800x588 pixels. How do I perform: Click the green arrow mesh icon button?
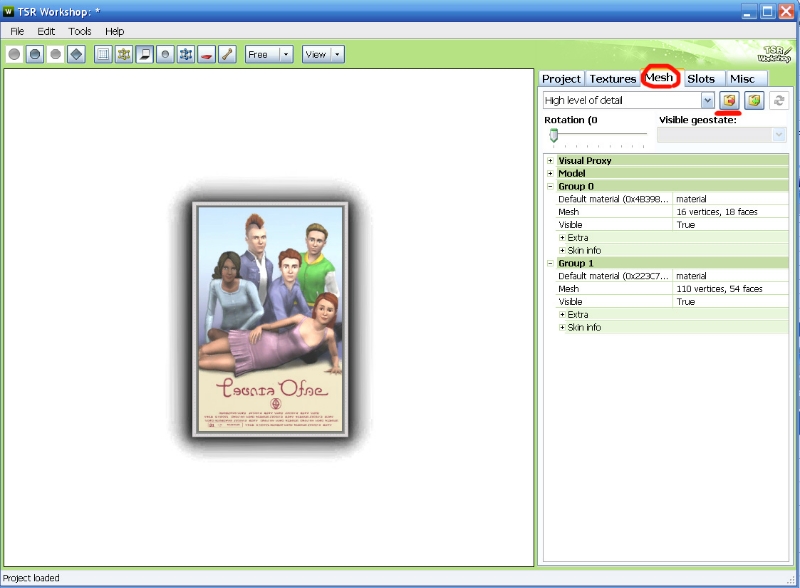754,101
